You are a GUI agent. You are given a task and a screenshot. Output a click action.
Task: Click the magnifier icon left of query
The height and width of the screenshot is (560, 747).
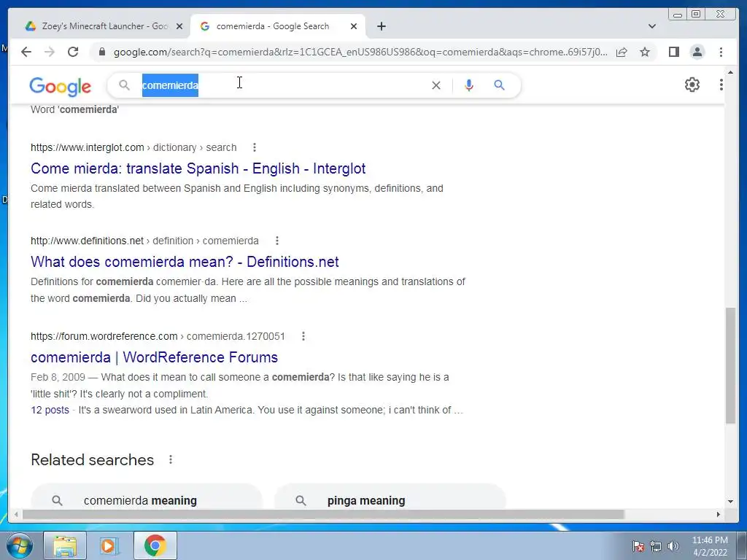pyautogui.click(x=124, y=85)
